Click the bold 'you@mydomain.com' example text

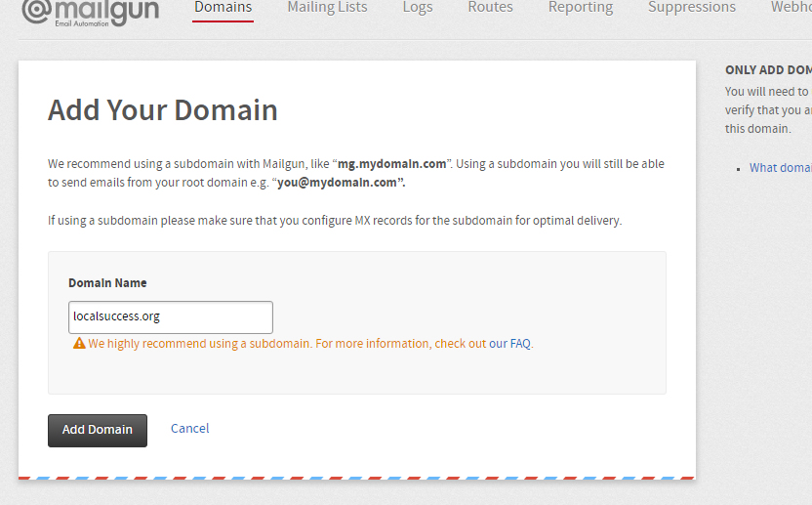pyautogui.click(x=341, y=183)
